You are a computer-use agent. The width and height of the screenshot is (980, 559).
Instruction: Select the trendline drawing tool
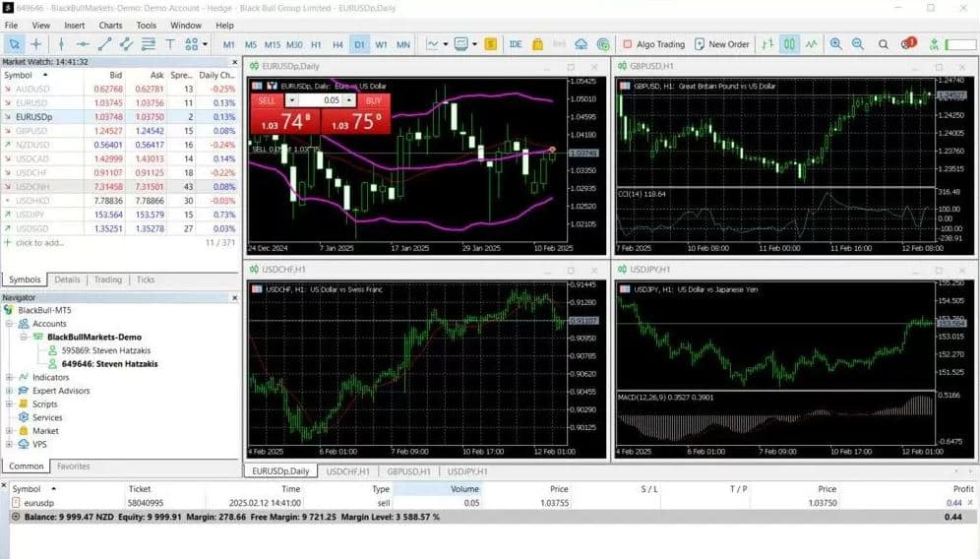pyautogui.click(x=104, y=44)
